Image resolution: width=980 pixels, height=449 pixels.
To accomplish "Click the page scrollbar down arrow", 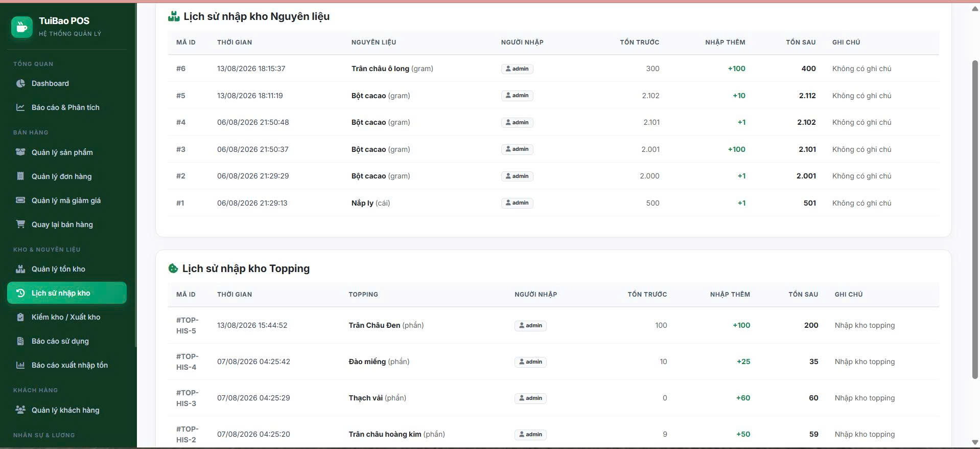I will 975,442.
